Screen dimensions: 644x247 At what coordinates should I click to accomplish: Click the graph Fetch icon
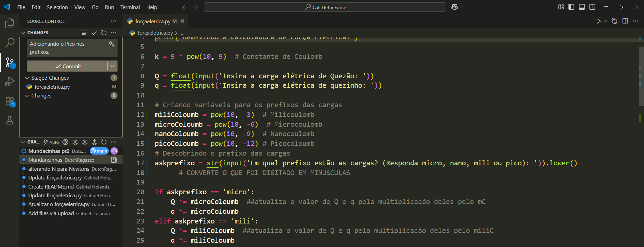[x=75, y=142]
